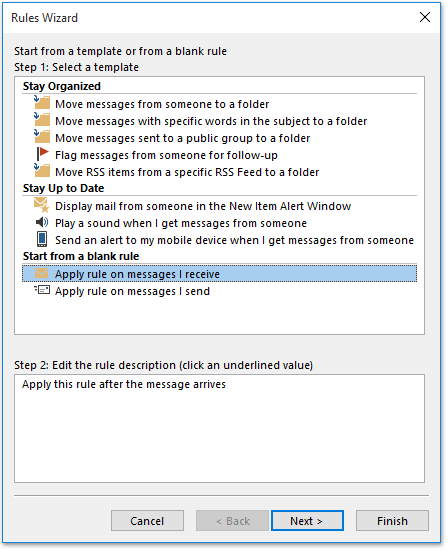Select Flag messages from someone for follow-up
The image size is (447, 551).
tap(166, 155)
